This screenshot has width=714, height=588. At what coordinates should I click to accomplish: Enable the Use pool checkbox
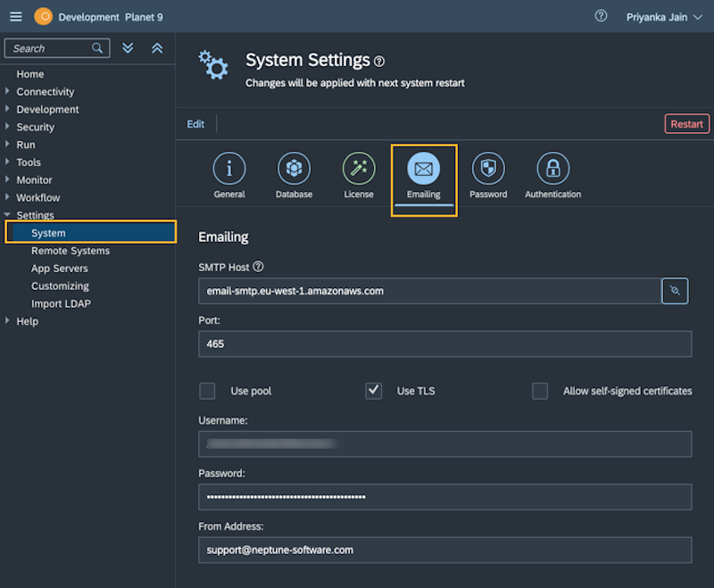point(207,391)
